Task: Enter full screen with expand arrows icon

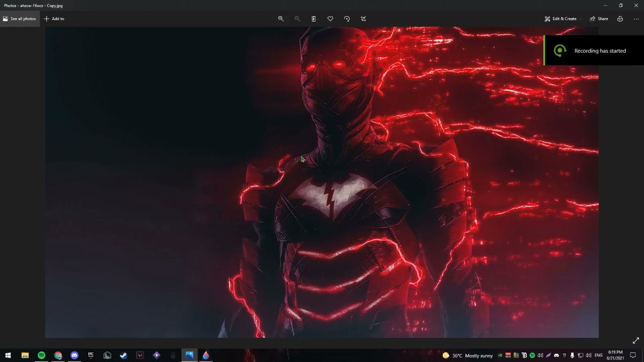Action: [635, 340]
